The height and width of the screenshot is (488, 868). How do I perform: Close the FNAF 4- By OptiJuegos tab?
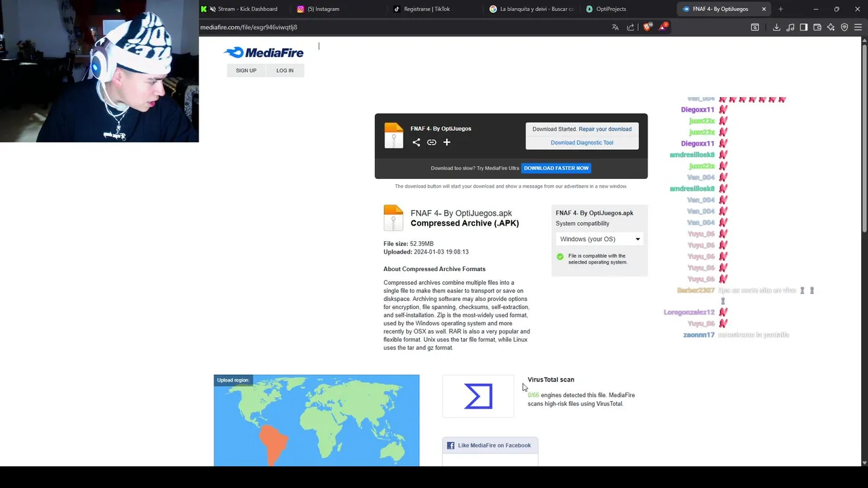coord(764,9)
